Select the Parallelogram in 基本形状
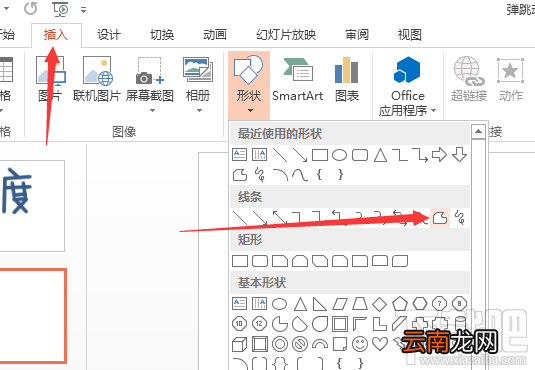Viewport: 535px width, 370px height. pos(340,304)
